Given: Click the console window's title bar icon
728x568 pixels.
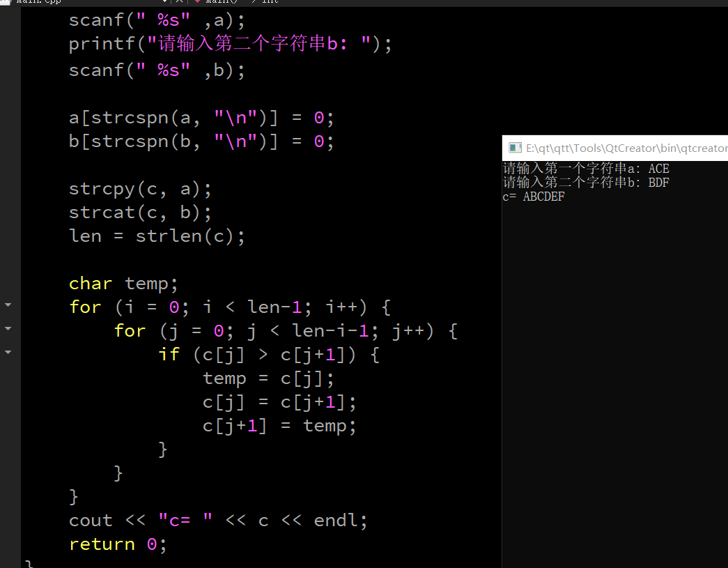Looking at the screenshot, I should (515, 148).
